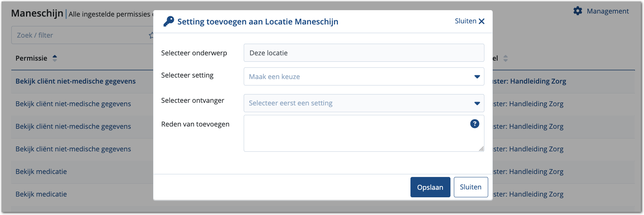Click the Sluiten link in header
The width and height of the screenshot is (644, 215).
click(466, 21)
